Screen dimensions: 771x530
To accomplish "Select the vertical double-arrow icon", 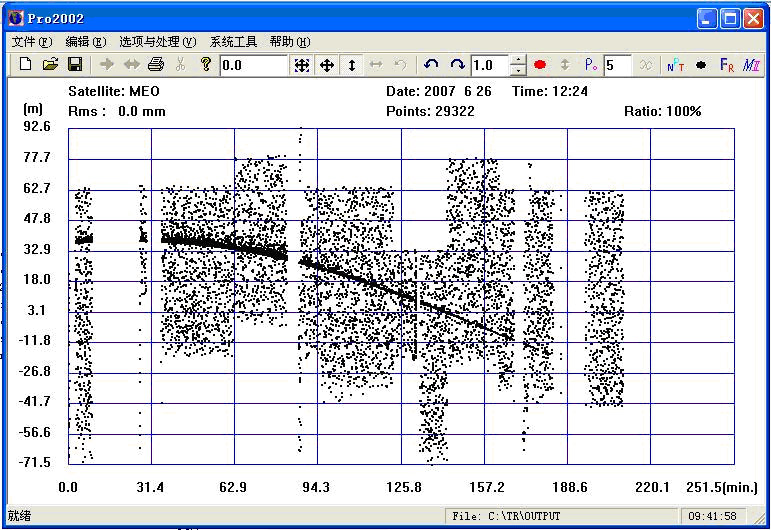I will tap(352, 65).
